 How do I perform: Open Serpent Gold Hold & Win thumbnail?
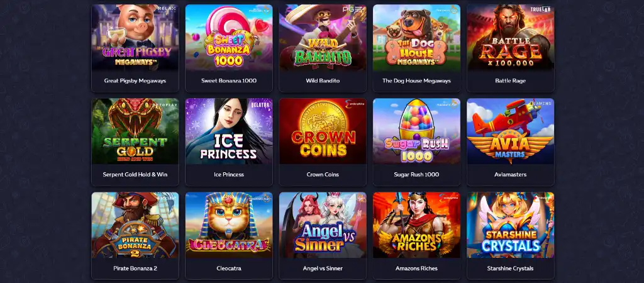coord(135,131)
